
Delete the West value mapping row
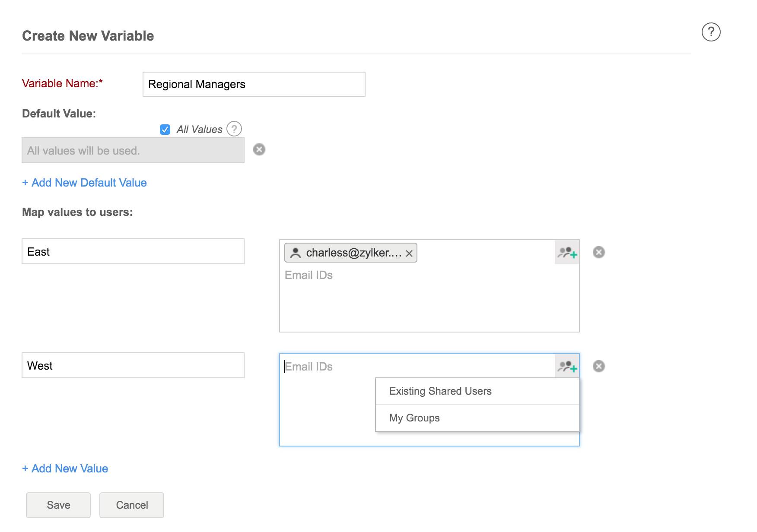(599, 366)
